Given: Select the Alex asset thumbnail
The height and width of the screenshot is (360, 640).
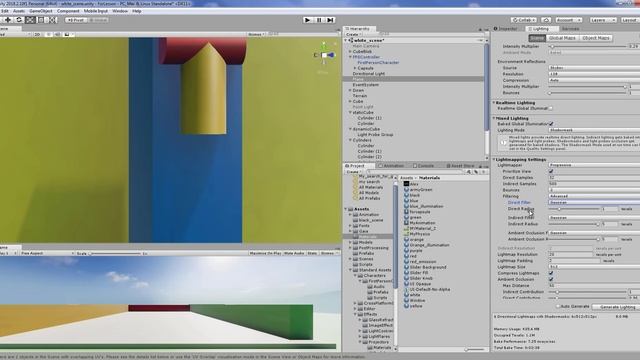Looking at the screenshot, I should tap(407, 184).
